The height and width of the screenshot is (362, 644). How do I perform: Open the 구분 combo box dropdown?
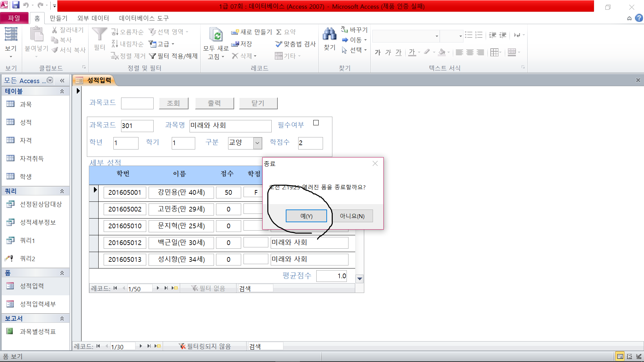(257, 143)
